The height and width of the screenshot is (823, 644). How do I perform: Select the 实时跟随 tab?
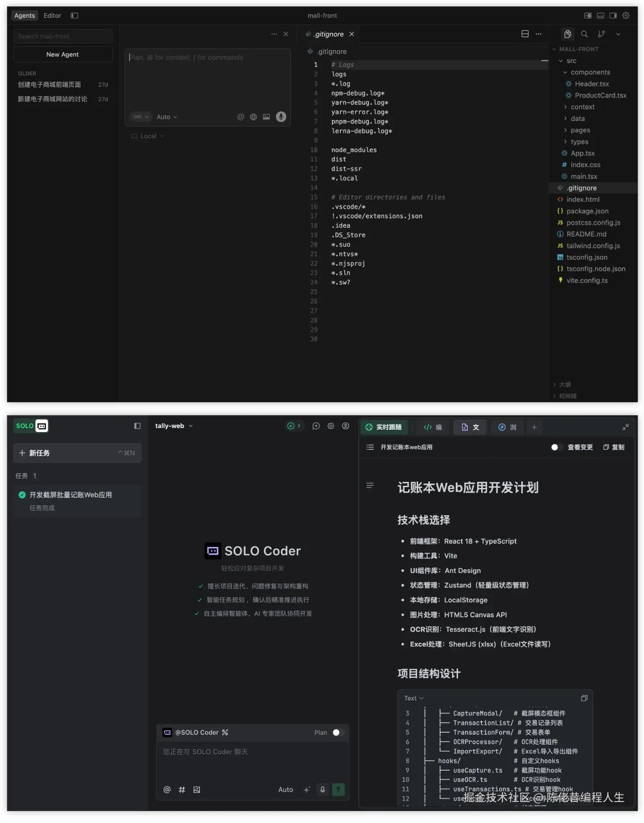click(x=384, y=428)
